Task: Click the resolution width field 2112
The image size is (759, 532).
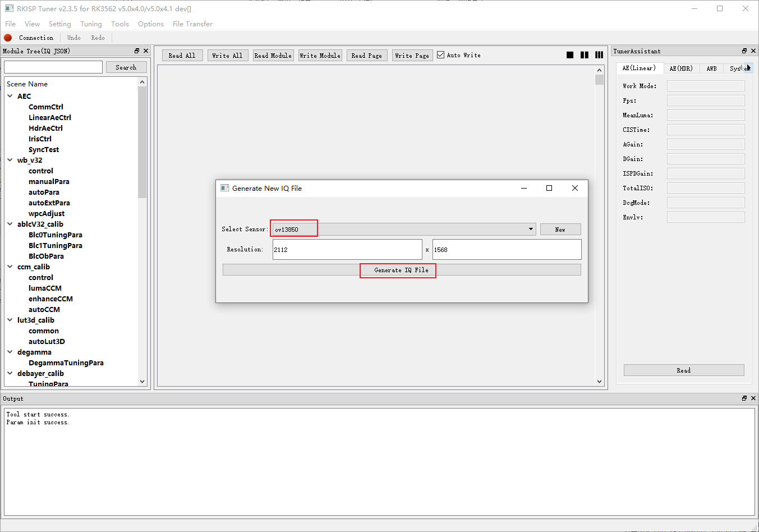Action: click(347, 250)
